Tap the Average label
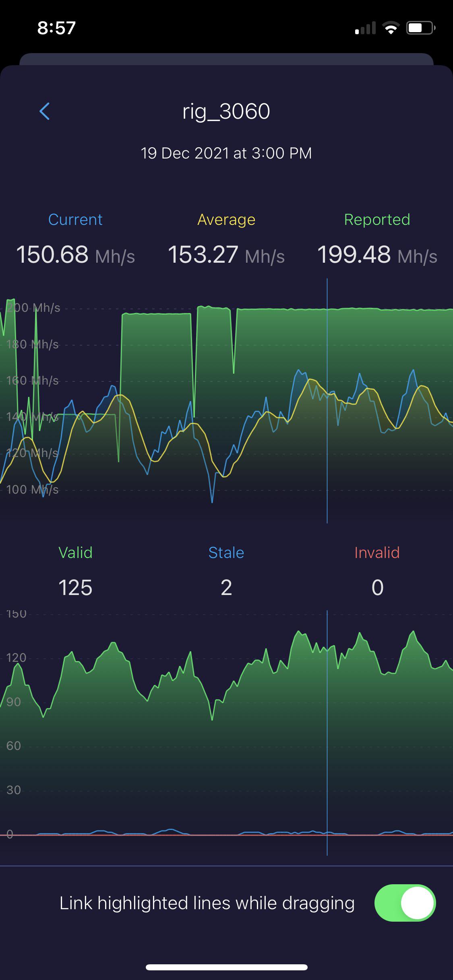The height and width of the screenshot is (980, 453). click(x=226, y=220)
